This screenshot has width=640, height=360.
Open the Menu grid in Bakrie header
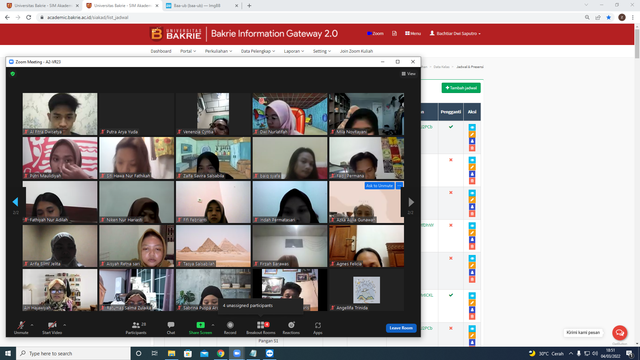(413, 33)
